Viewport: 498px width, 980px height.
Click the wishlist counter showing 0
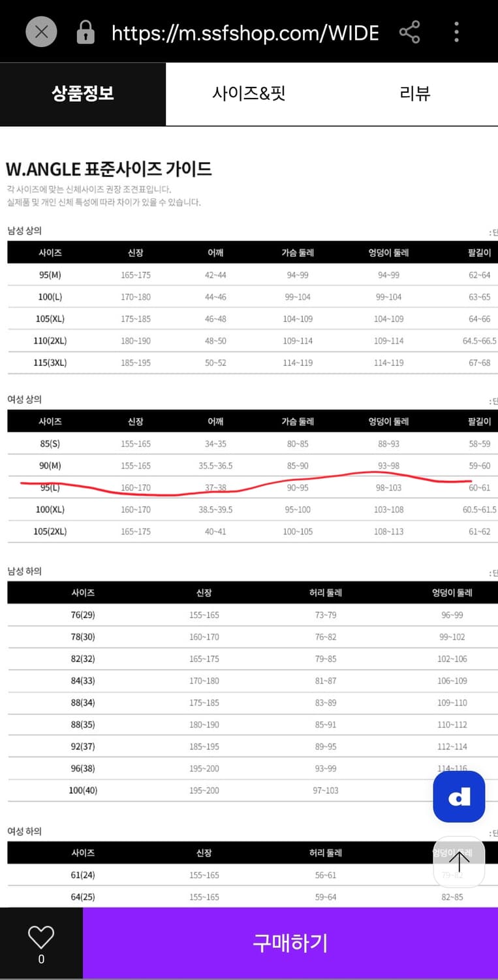tap(41, 959)
